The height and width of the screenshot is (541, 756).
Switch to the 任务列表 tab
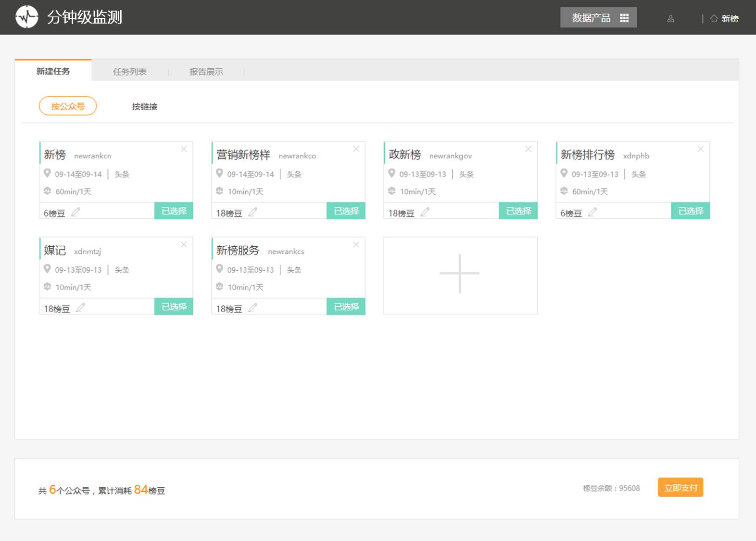(x=129, y=72)
